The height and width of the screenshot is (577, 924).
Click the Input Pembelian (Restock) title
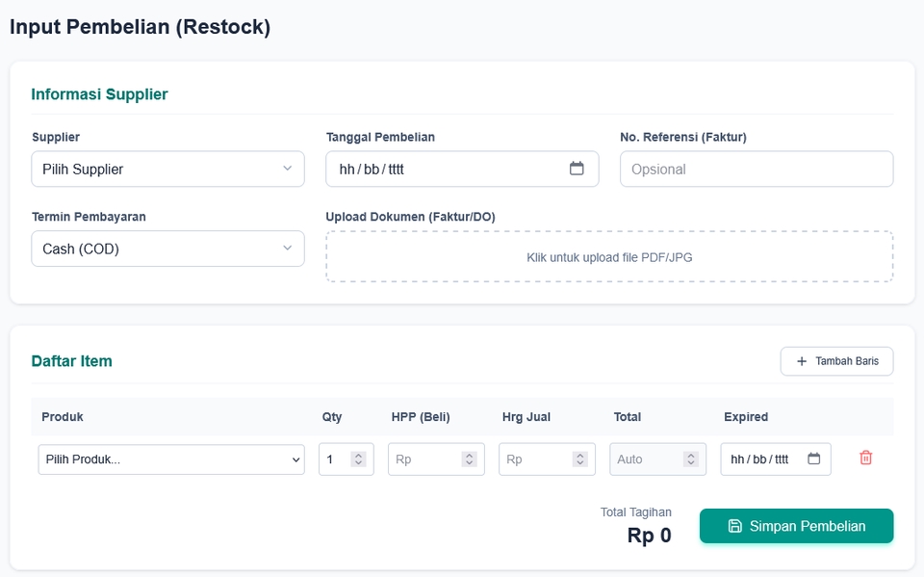[x=141, y=27]
